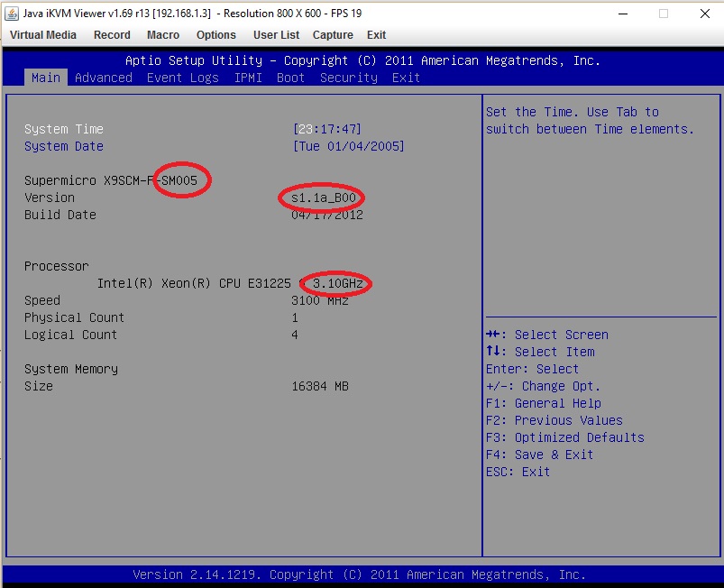Open the Options menu
Screen dimensions: 724x588
[x=216, y=35]
